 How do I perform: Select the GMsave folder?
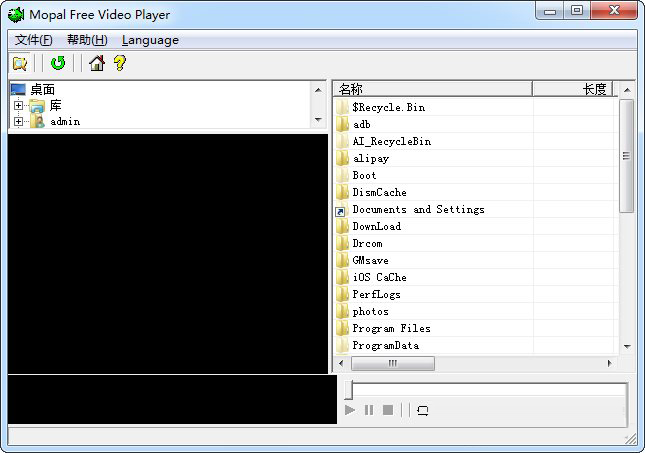tap(370, 260)
